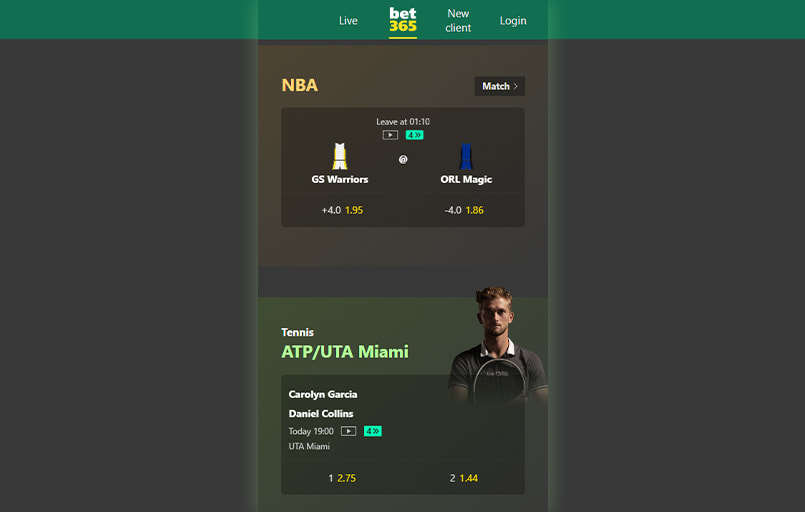Image resolution: width=805 pixels, height=512 pixels.
Task: Open the New client link
Action: tap(458, 21)
